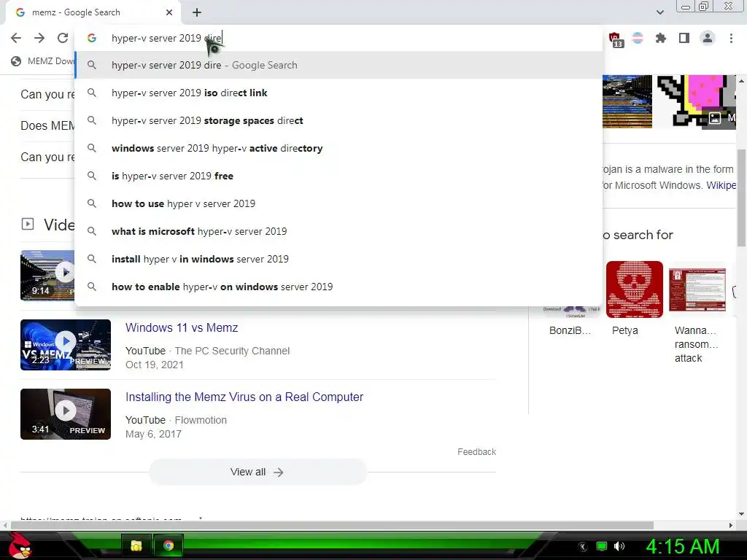Open the Wikipedia link in knowledge panel

coord(721,185)
